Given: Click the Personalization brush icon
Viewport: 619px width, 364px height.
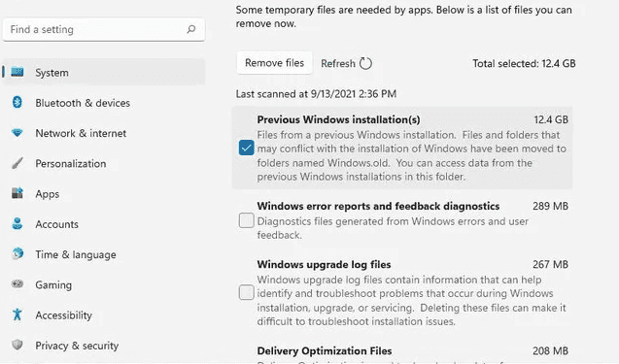Looking at the screenshot, I should tap(17, 163).
